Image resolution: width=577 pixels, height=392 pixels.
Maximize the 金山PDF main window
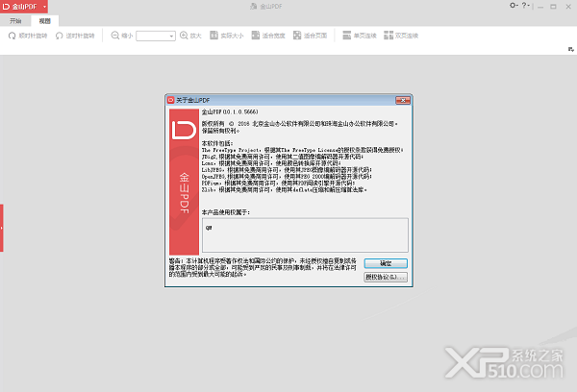click(x=554, y=7)
